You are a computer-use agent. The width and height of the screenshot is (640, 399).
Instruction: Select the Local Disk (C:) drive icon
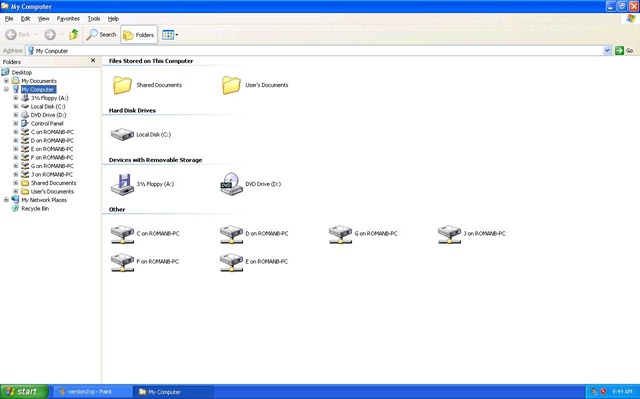click(x=122, y=135)
